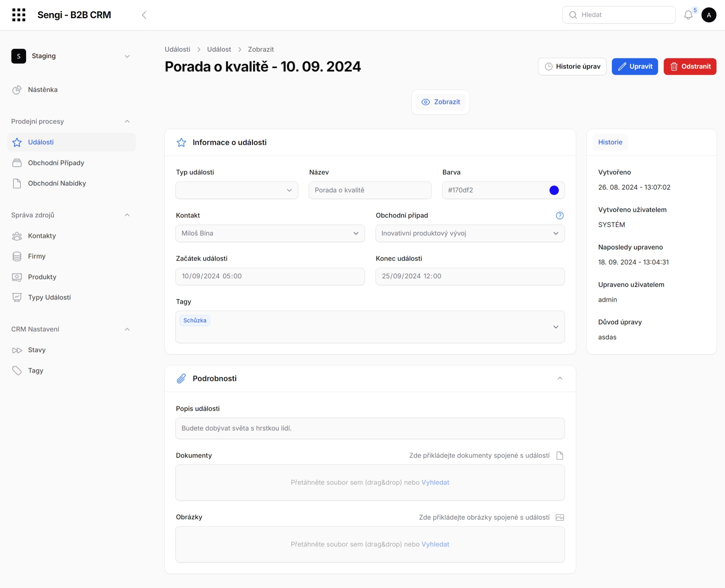The width and height of the screenshot is (725, 588).
Task: Click the Schůzka tag chip
Action: (x=195, y=320)
